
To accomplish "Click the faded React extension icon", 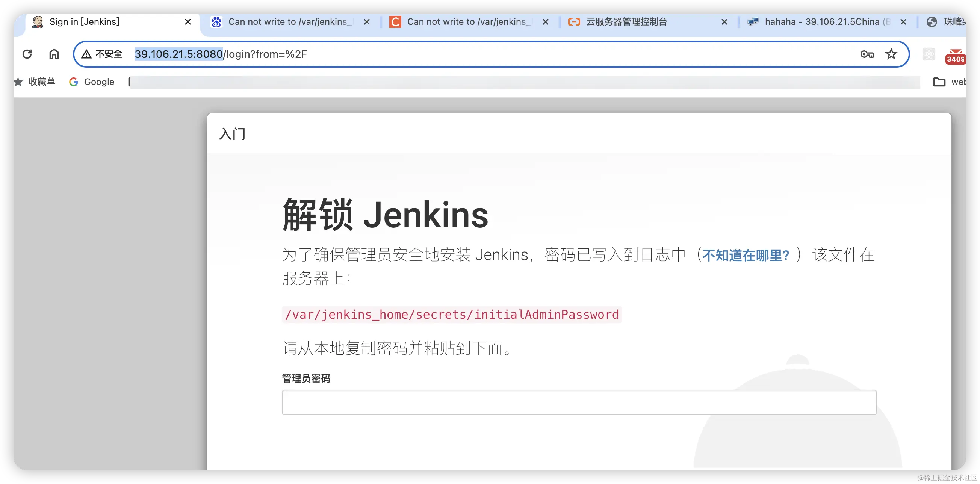I will [929, 54].
